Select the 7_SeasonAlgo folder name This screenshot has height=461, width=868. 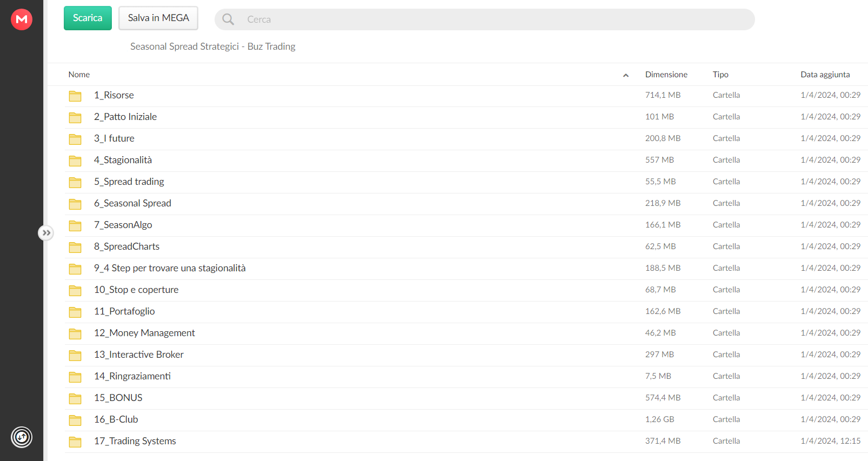[123, 225]
